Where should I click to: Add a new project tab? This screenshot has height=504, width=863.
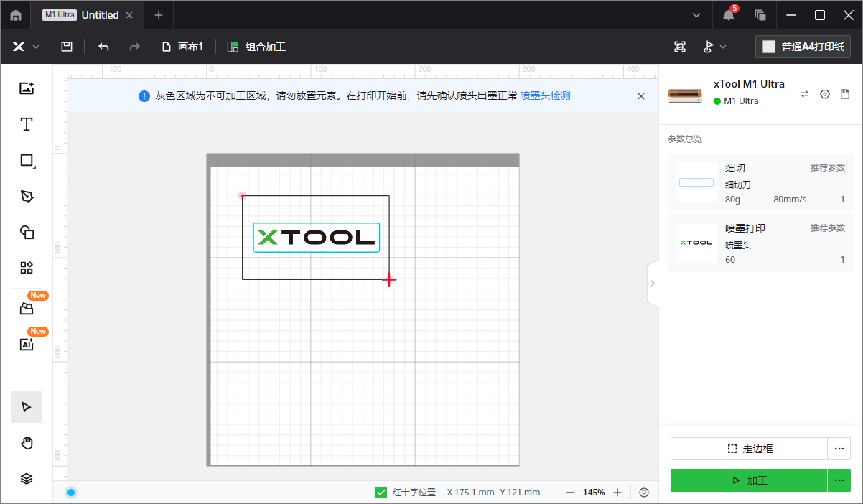(159, 15)
